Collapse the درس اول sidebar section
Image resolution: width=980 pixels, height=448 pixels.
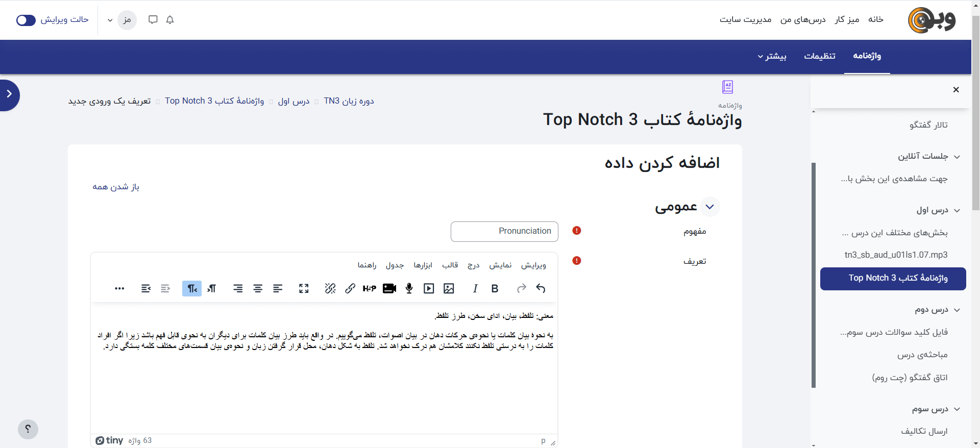(x=957, y=210)
